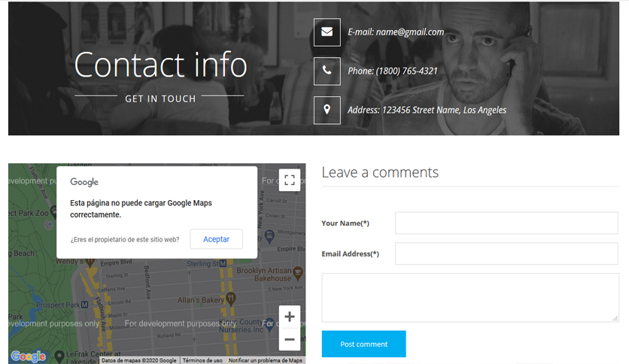Click the Esta página no puede cargar message
The height and width of the screenshot is (364, 629).
(141, 208)
